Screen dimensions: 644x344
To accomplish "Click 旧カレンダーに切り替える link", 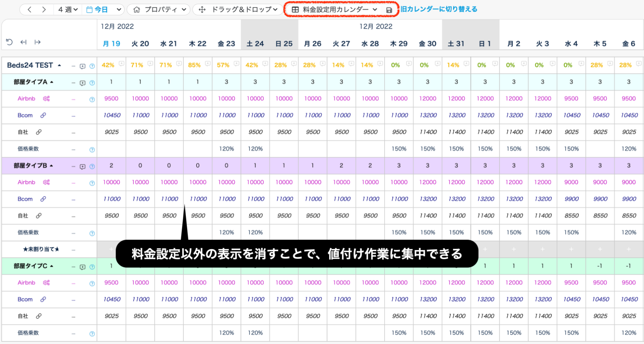I will tap(438, 9).
